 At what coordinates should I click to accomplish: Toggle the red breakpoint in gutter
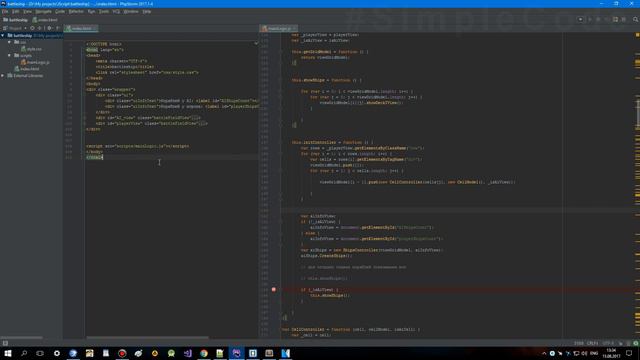point(273,289)
